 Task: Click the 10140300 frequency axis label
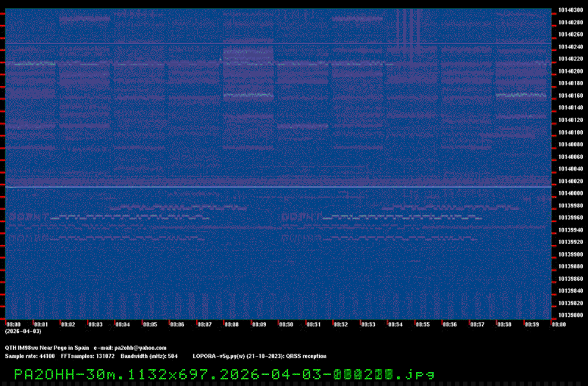[570, 10]
